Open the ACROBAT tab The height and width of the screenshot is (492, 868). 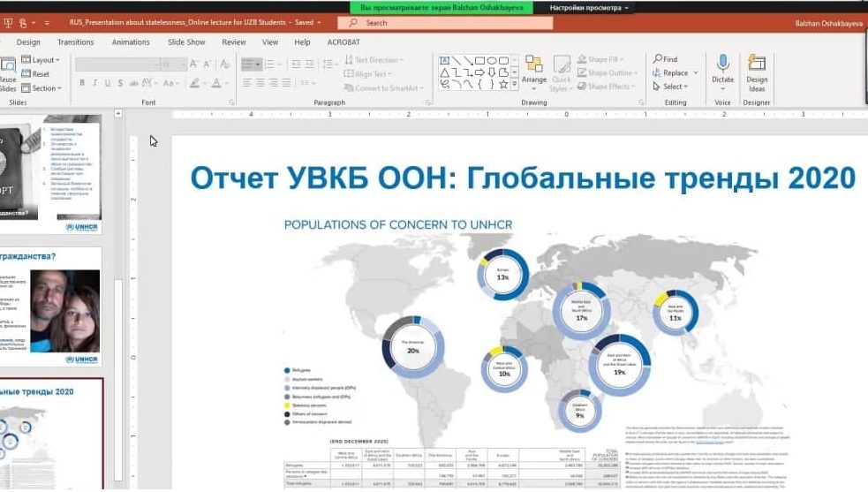pyautogui.click(x=343, y=42)
